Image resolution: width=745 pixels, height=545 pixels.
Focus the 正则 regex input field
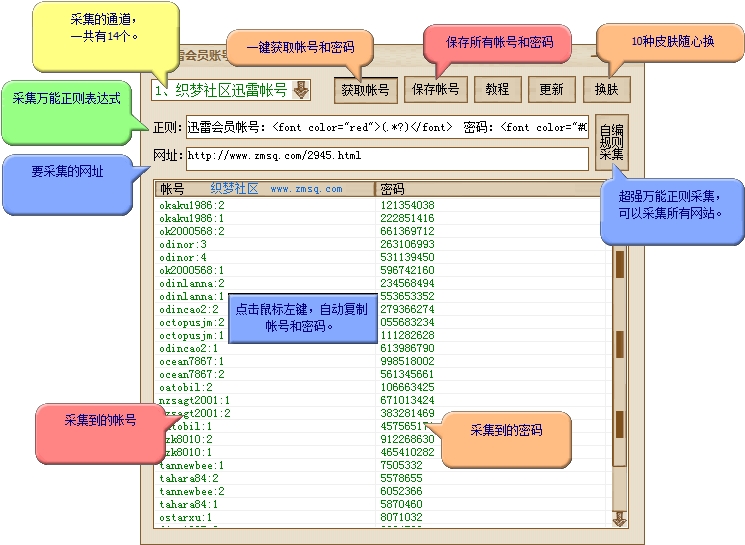pyautogui.click(x=387, y=127)
